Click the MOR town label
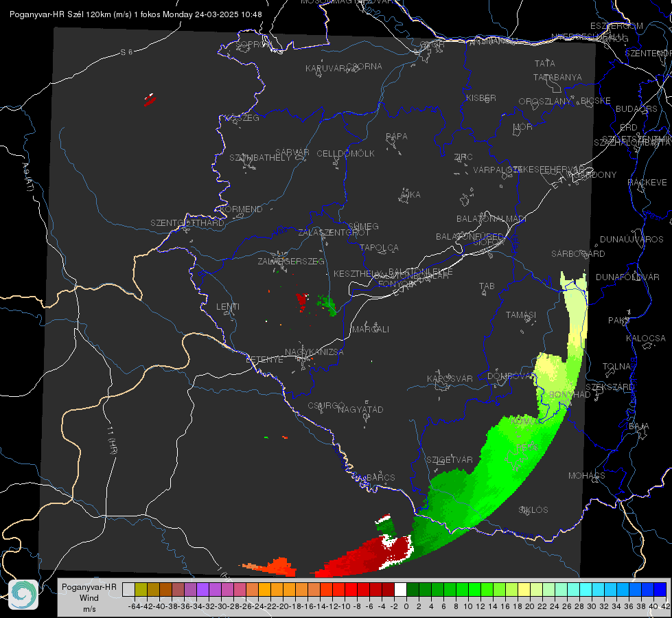The width and height of the screenshot is (672, 618). coord(523,127)
